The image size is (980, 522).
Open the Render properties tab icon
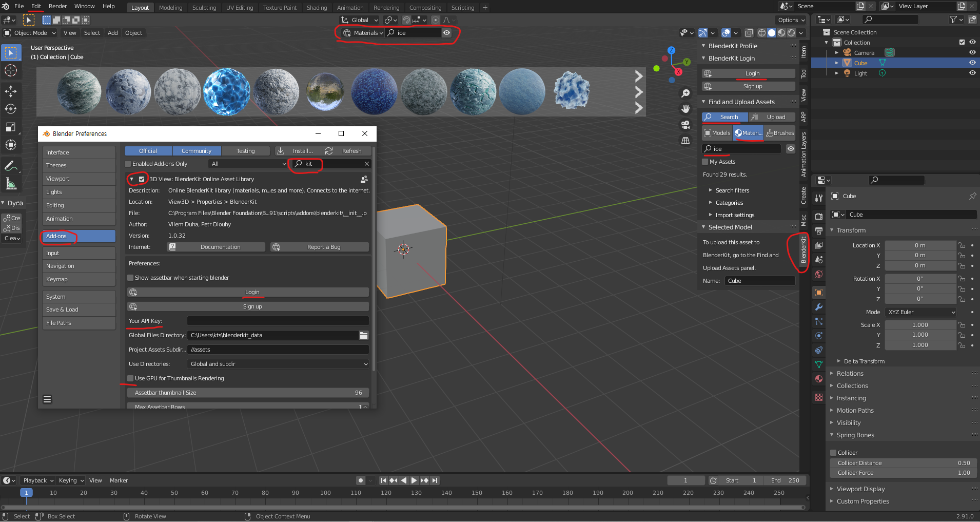click(x=819, y=216)
